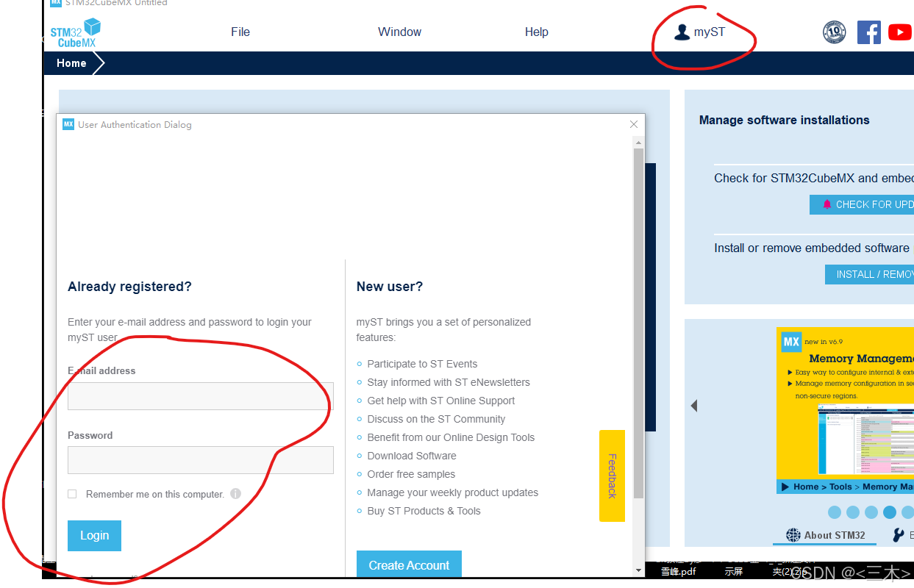This screenshot has width=914, height=588.
Task: Click the myST label in header
Action: pyautogui.click(x=710, y=32)
